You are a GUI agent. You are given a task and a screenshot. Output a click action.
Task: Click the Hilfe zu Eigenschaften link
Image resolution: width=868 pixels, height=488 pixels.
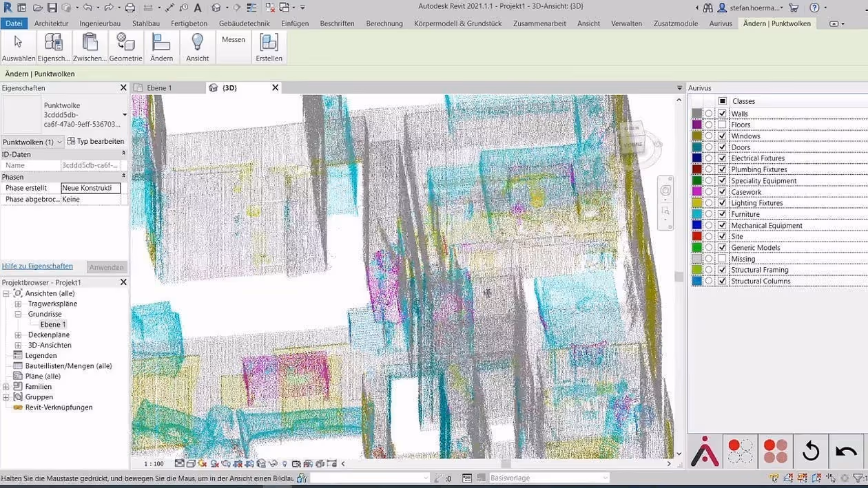click(37, 266)
